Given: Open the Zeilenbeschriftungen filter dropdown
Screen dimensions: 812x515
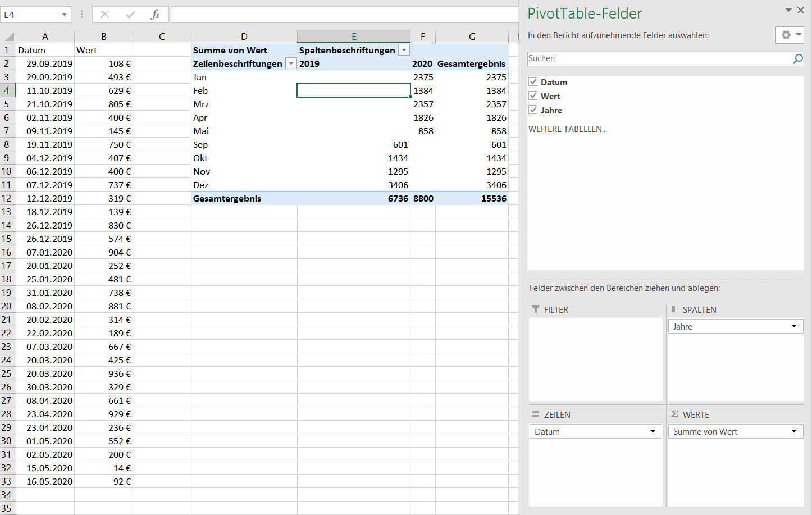Looking at the screenshot, I should pos(291,63).
